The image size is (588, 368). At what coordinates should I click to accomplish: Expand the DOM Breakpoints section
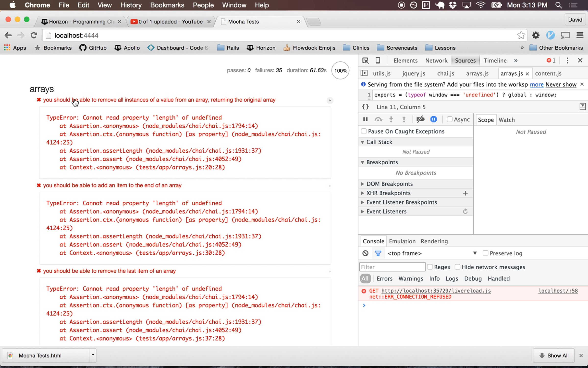(x=362, y=184)
